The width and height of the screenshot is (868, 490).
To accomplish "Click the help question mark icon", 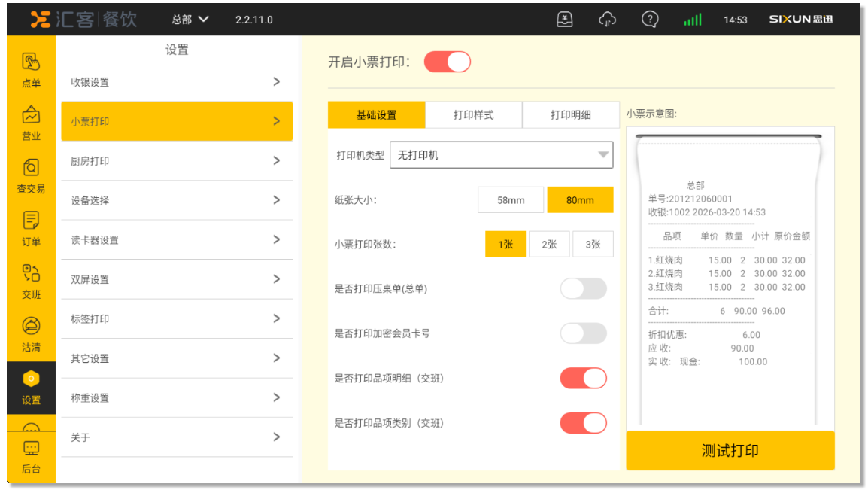I will 650,20.
